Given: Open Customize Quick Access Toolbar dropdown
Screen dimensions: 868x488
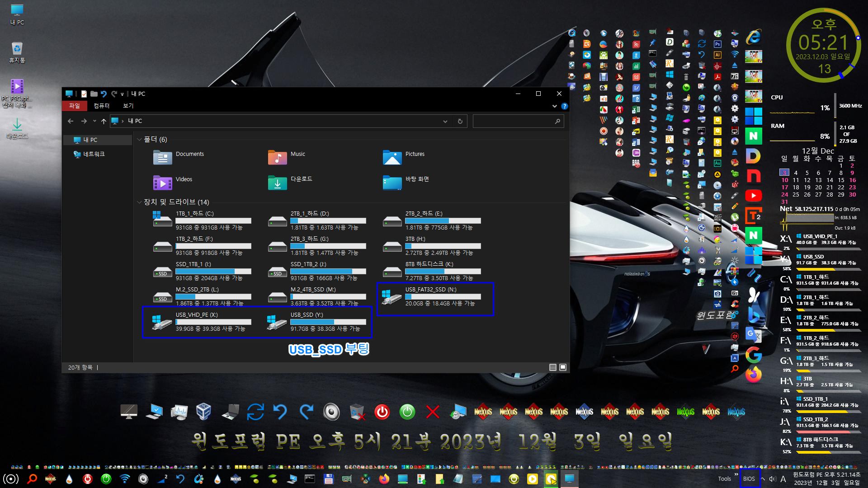Looking at the screenshot, I should 123,94.
